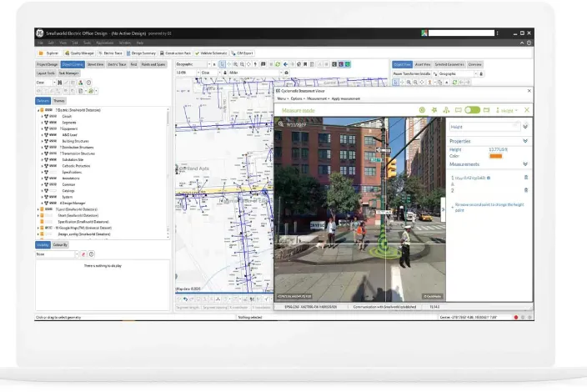Click the zoom in magnifier on map toolbar

click(x=235, y=64)
